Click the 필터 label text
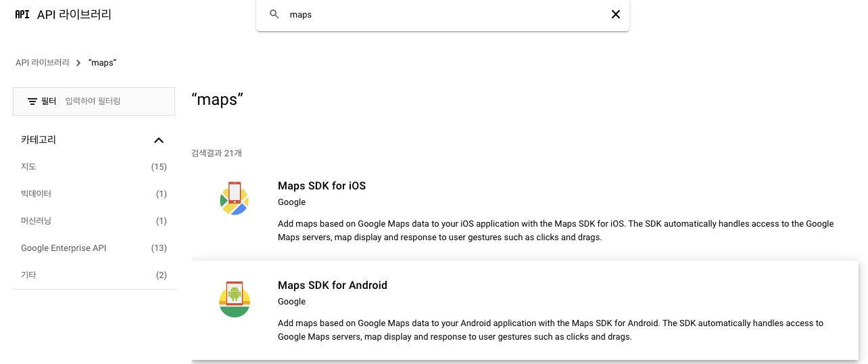The width and height of the screenshot is (868, 364). (49, 101)
